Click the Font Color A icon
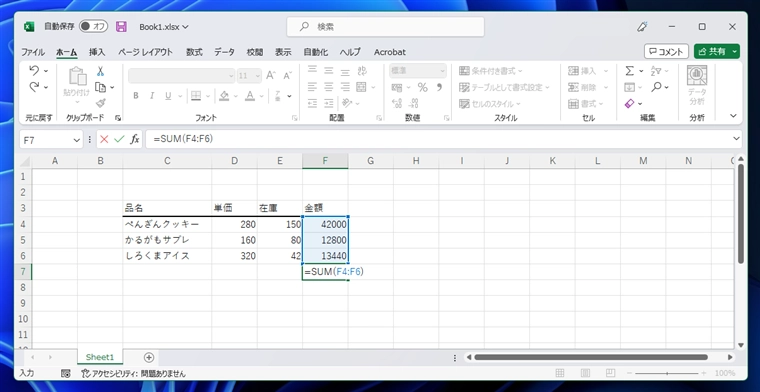Image resolution: width=760 pixels, height=392 pixels. coord(250,95)
